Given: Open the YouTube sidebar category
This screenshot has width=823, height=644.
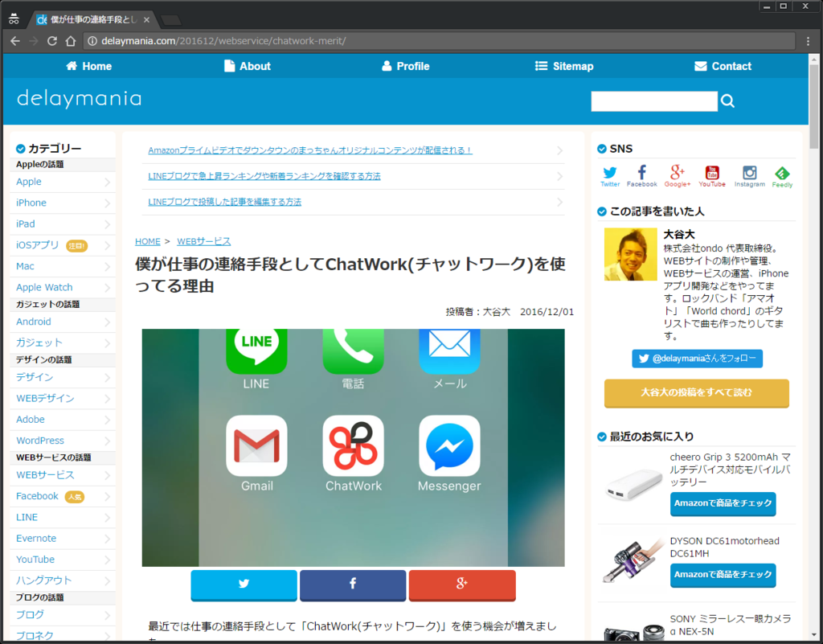Looking at the screenshot, I should tap(63, 560).
